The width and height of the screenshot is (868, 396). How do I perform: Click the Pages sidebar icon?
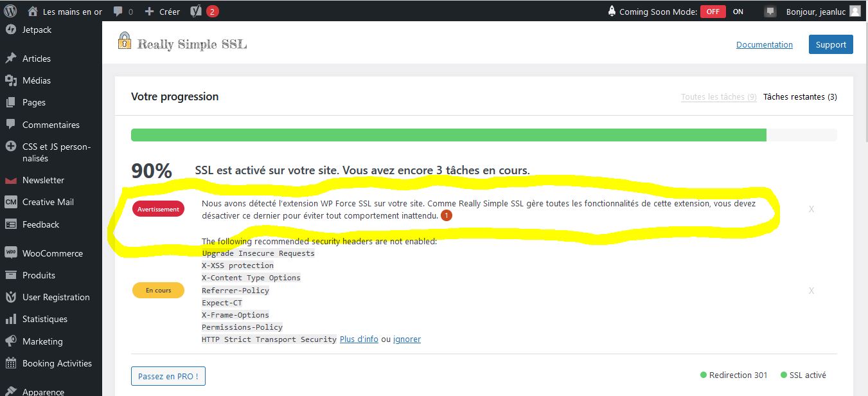click(10, 102)
